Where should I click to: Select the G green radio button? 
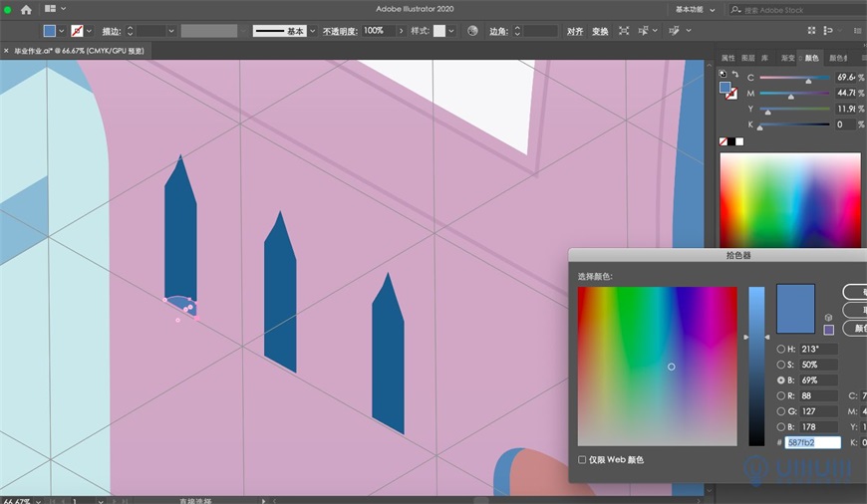[780, 411]
